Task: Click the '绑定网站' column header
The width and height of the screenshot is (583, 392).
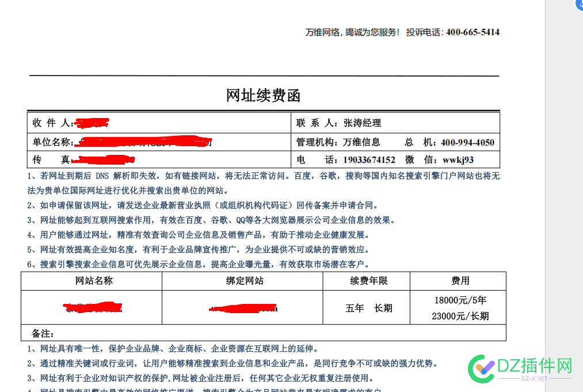Action: click(245, 281)
